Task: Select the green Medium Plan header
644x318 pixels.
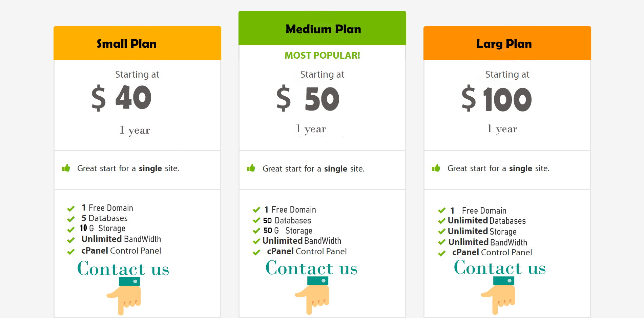Action: pos(322,28)
